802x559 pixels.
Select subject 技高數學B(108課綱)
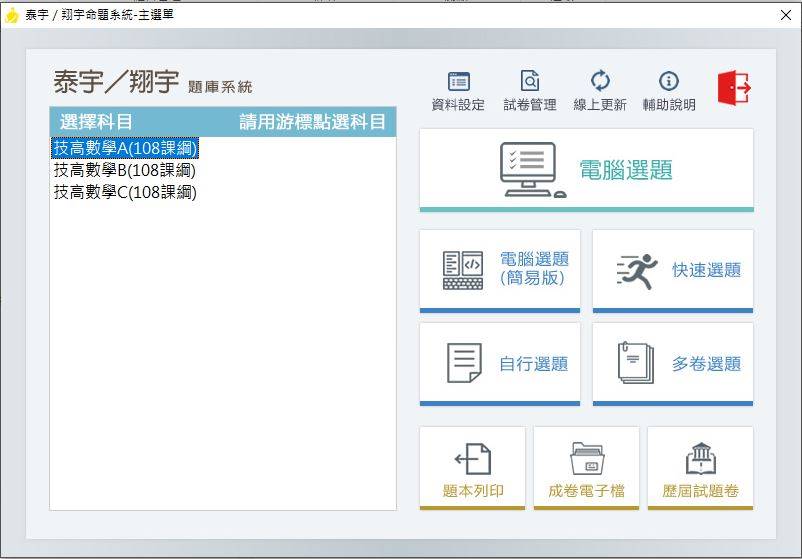(x=125, y=170)
